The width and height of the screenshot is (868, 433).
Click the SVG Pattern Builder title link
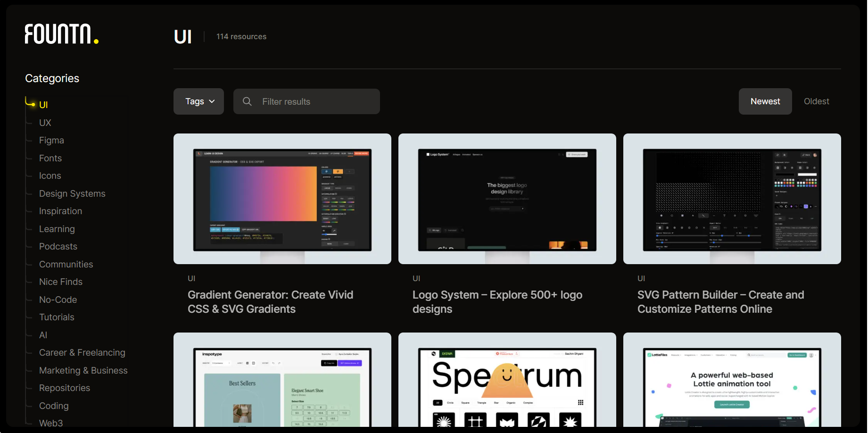pos(721,302)
